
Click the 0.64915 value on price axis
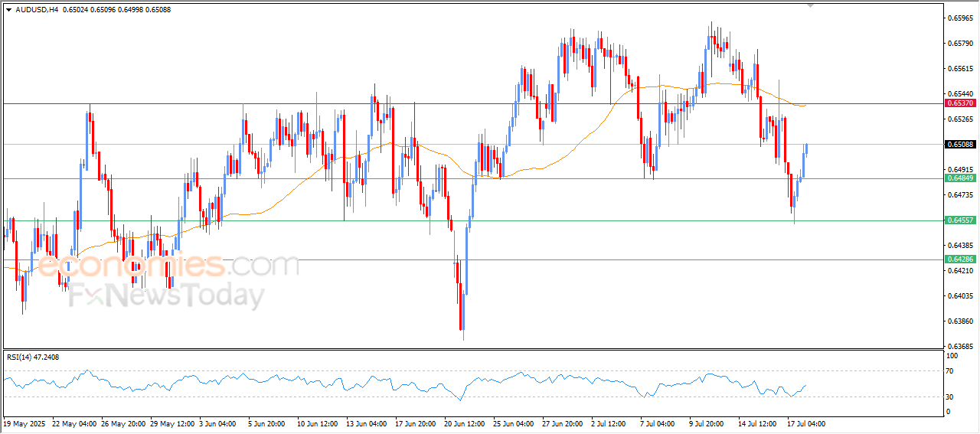[x=960, y=169]
